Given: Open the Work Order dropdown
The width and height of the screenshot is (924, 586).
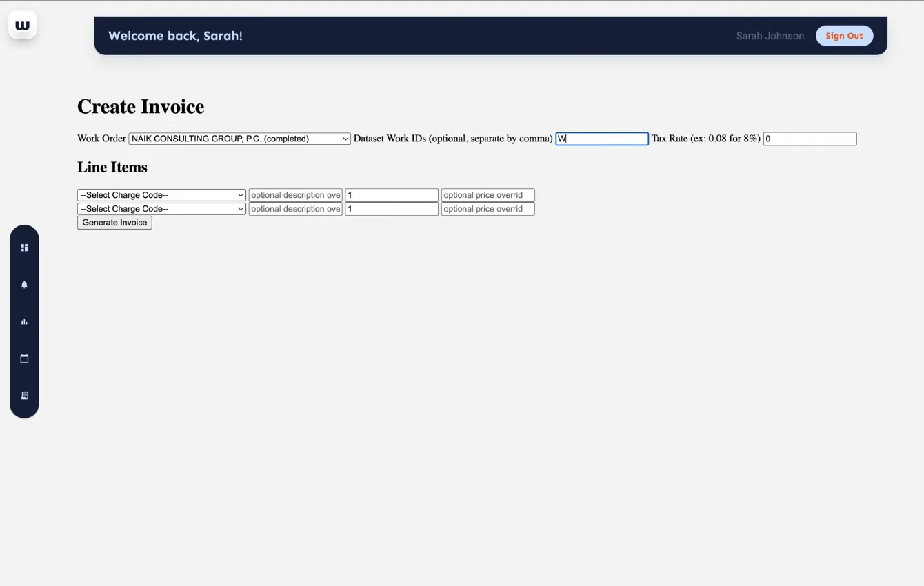Looking at the screenshot, I should pyautogui.click(x=239, y=138).
